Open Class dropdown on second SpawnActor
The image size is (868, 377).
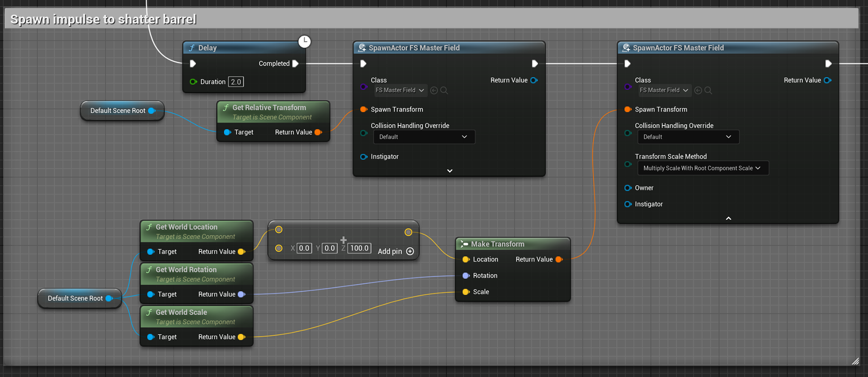(664, 91)
